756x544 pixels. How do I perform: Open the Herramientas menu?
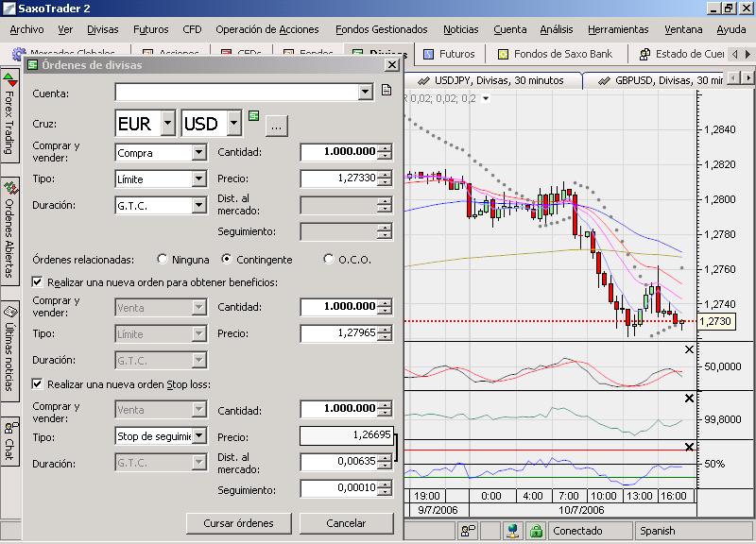pos(618,29)
